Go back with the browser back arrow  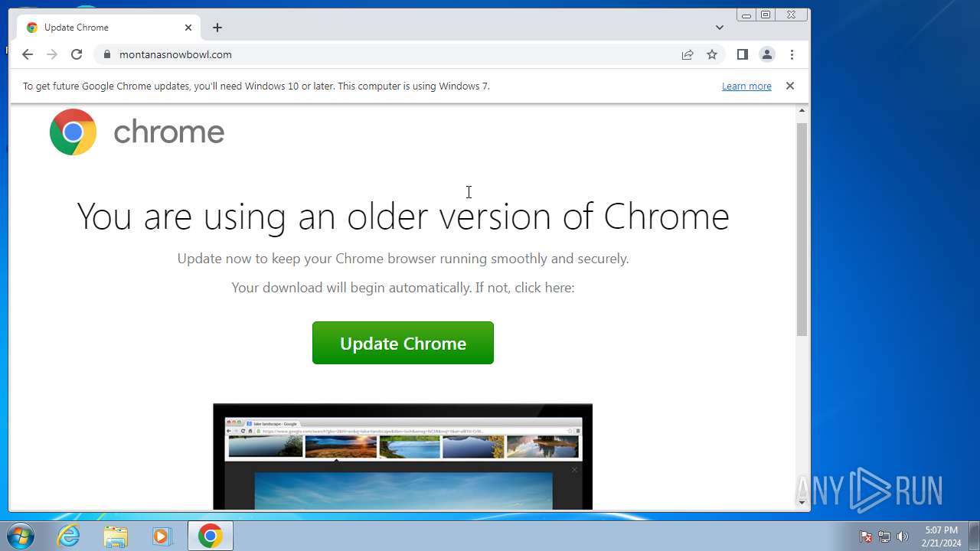tap(28, 54)
